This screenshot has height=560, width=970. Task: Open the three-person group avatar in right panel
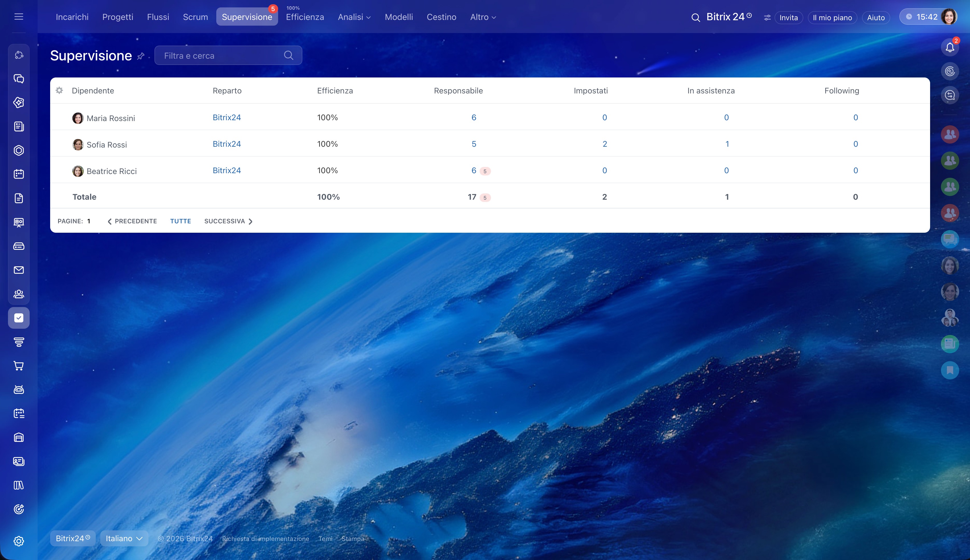[949, 318]
